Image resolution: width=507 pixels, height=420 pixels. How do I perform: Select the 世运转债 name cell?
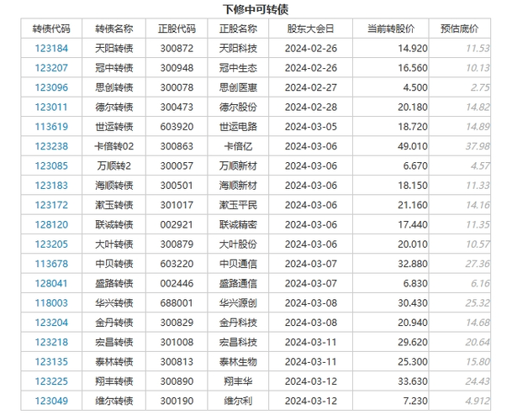[x=114, y=127]
